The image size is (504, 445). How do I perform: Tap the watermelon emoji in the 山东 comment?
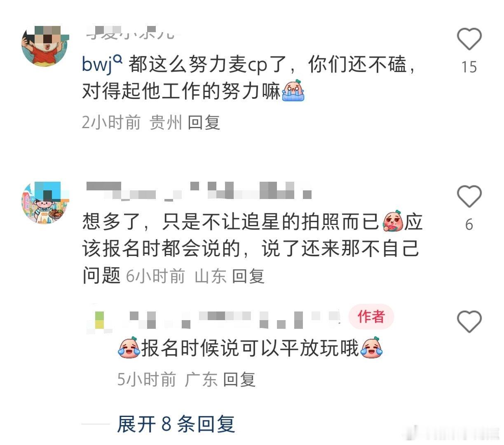pyautogui.click(x=393, y=221)
